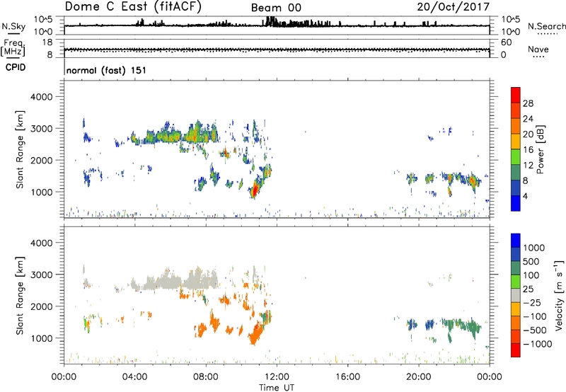Click the 'Dome C East (fitACF)' title

tap(133, 6)
